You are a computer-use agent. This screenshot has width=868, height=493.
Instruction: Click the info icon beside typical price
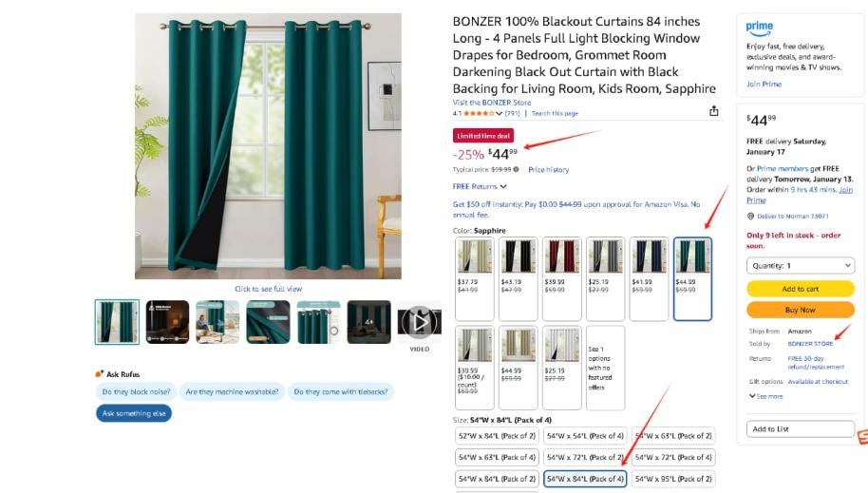pos(516,169)
